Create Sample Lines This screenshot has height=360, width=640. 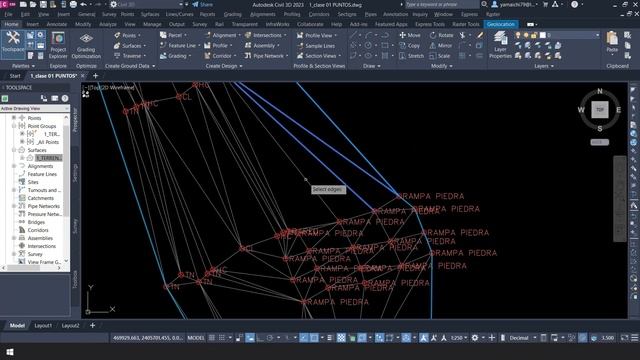coord(316,46)
